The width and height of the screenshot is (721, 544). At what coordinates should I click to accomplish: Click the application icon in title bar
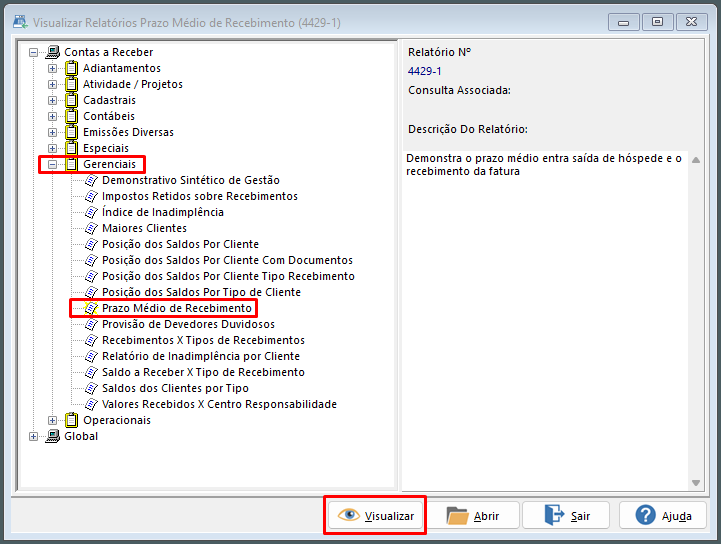tap(20, 22)
